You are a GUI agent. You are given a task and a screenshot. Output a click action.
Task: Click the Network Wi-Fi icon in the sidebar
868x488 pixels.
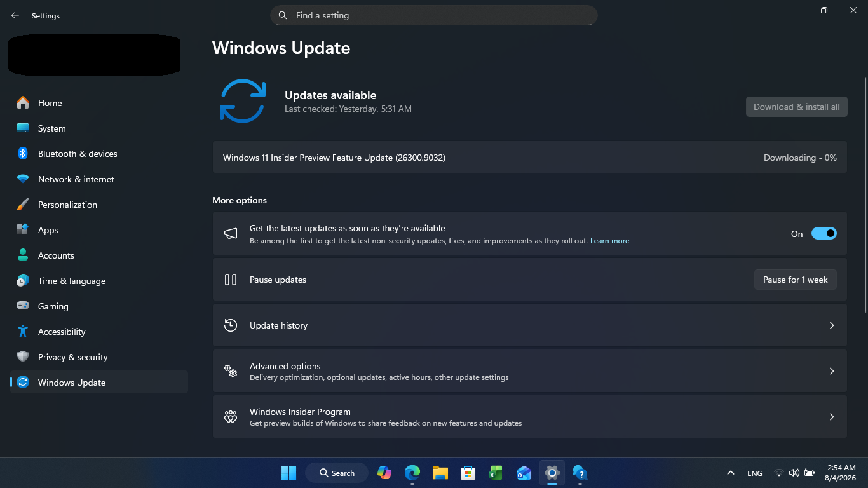(x=23, y=179)
